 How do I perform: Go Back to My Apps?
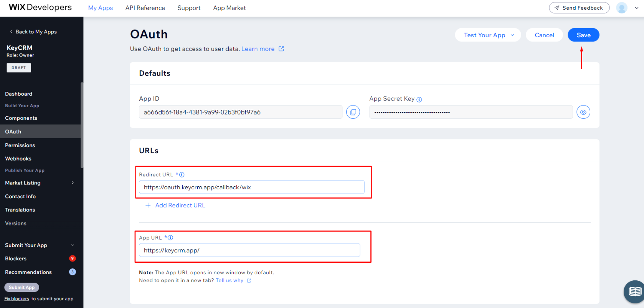[33, 32]
